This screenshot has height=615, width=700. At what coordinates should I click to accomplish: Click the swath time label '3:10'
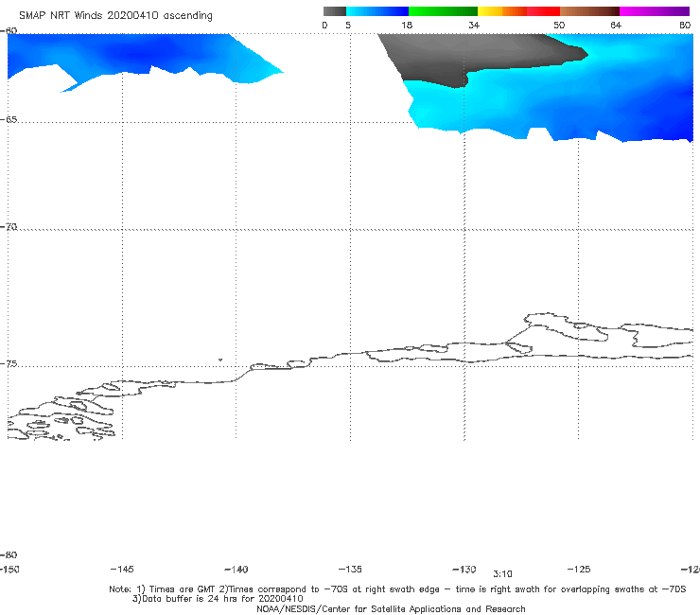(x=502, y=574)
